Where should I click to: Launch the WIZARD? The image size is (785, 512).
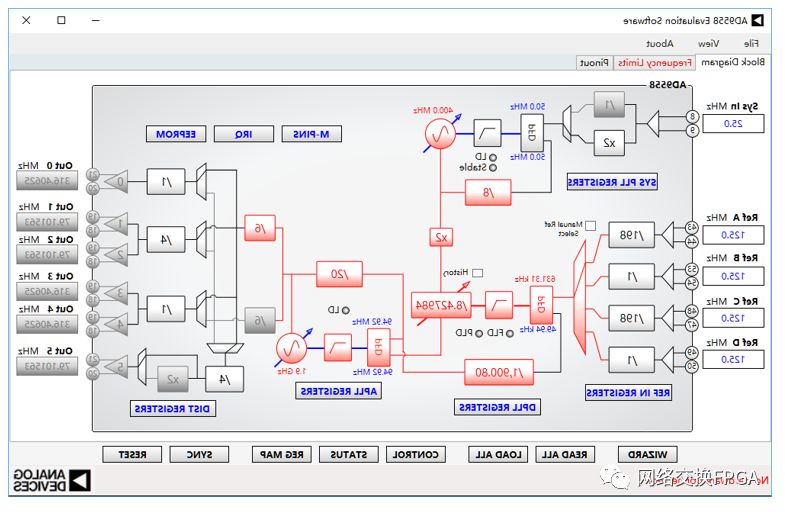click(x=648, y=454)
